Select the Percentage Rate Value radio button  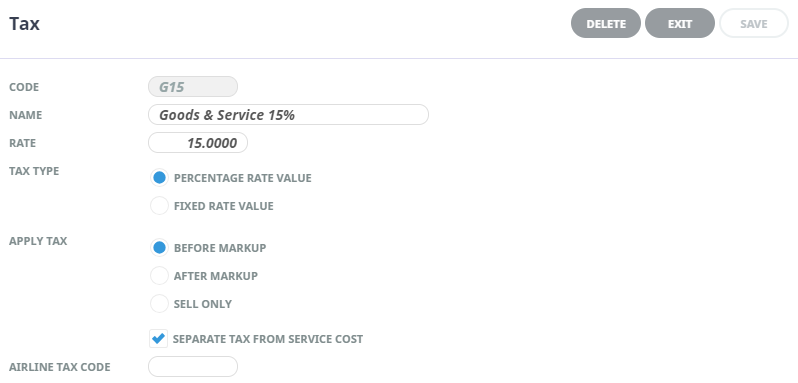point(159,178)
